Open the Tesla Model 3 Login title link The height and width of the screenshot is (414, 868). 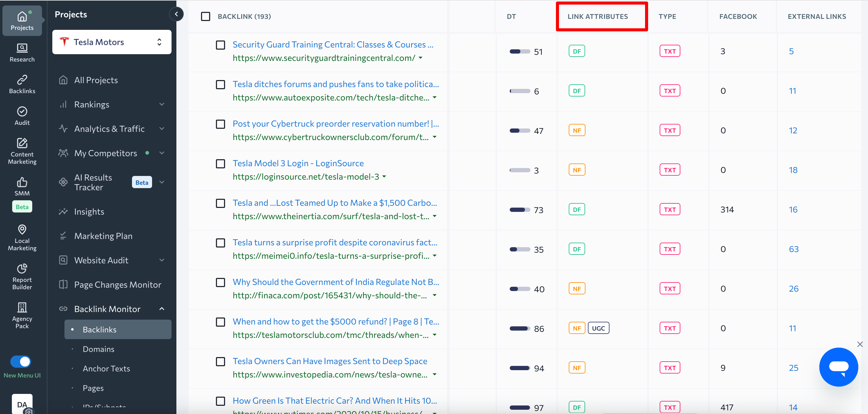(x=298, y=163)
